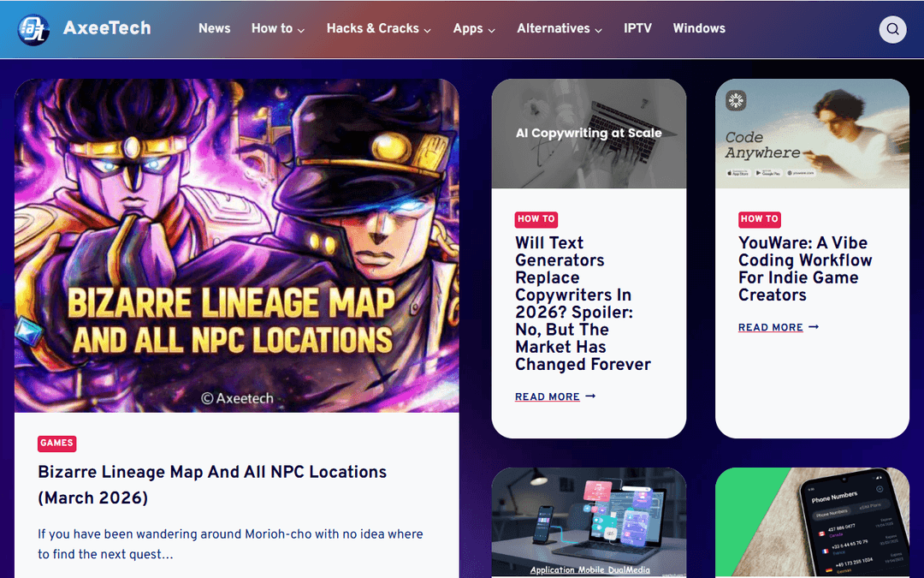Open the search magnifier icon
This screenshot has width=924, height=578.
coord(892,29)
